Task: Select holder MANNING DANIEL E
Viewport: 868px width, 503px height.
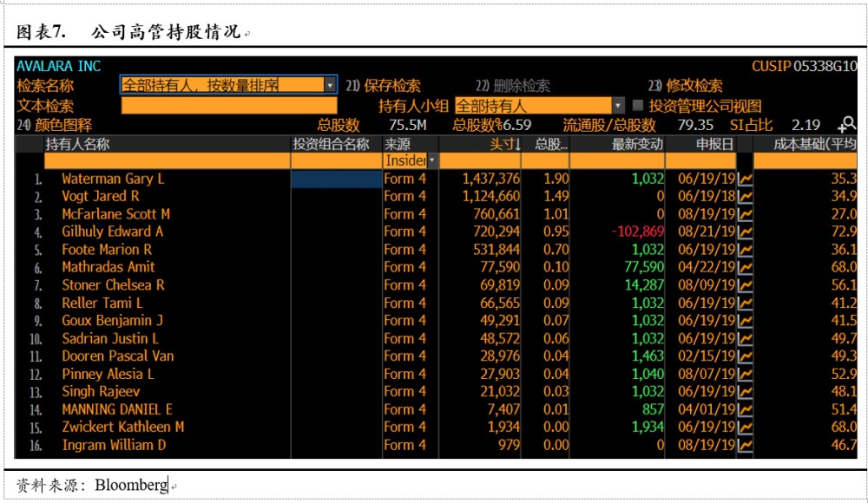Action: point(117,410)
